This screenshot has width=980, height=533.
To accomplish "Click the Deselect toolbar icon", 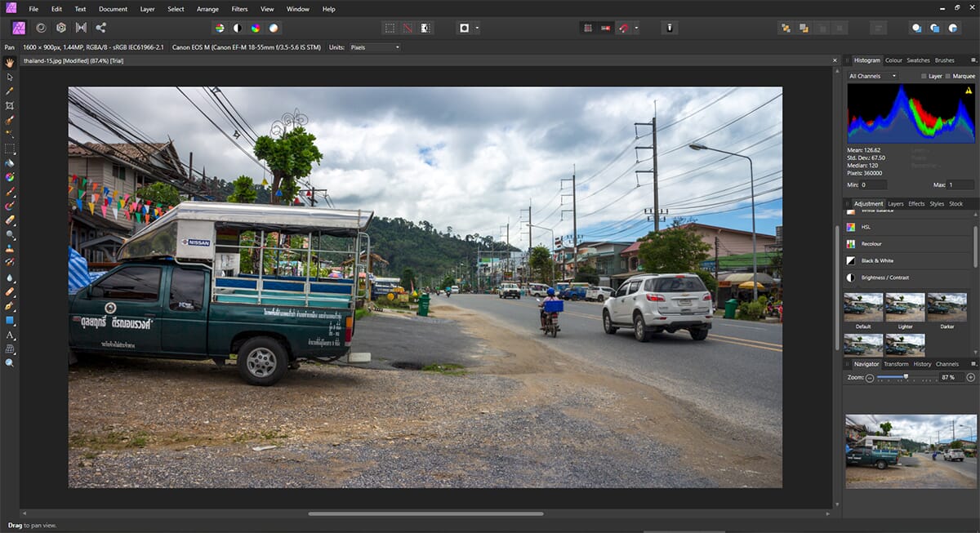I will tap(408, 28).
